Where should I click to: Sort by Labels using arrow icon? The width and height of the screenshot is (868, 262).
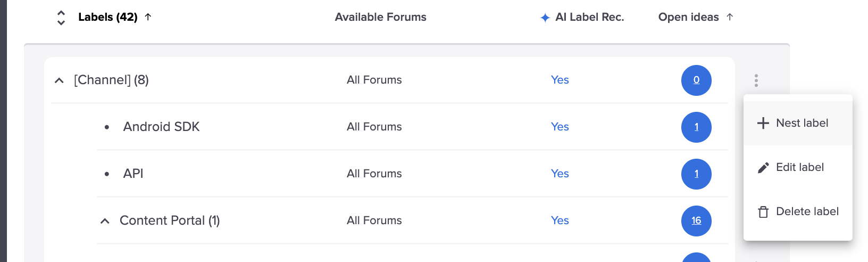pyautogui.click(x=148, y=17)
